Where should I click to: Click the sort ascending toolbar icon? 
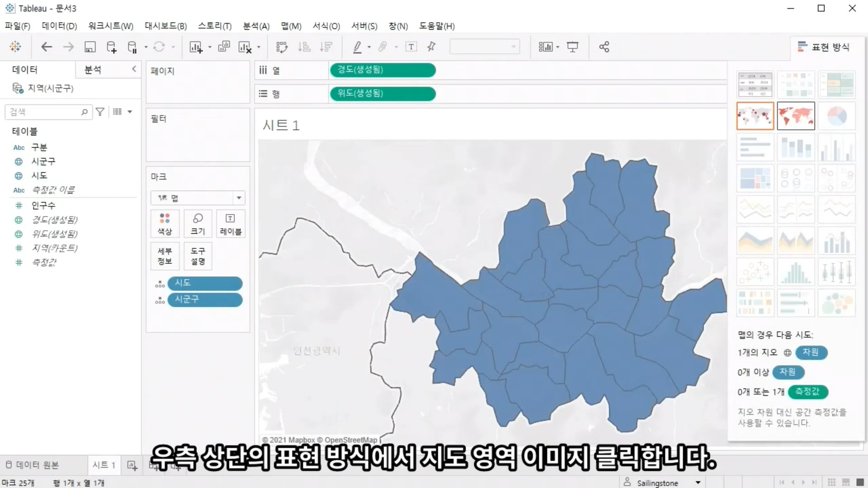tap(304, 47)
